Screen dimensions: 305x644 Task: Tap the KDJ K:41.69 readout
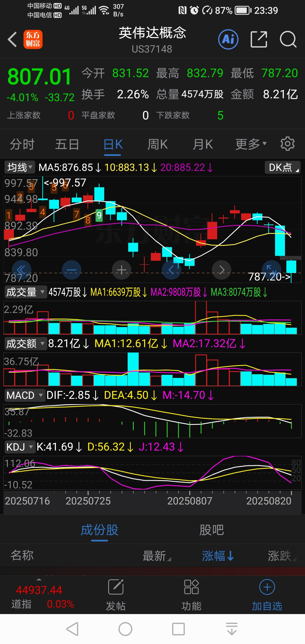[59, 447]
